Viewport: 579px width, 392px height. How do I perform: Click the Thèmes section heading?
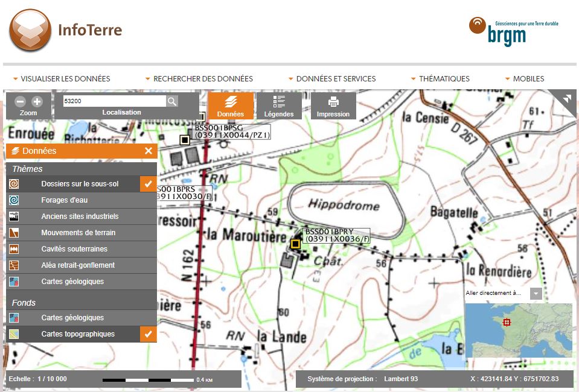pyautogui.click(x=27, y=169)
